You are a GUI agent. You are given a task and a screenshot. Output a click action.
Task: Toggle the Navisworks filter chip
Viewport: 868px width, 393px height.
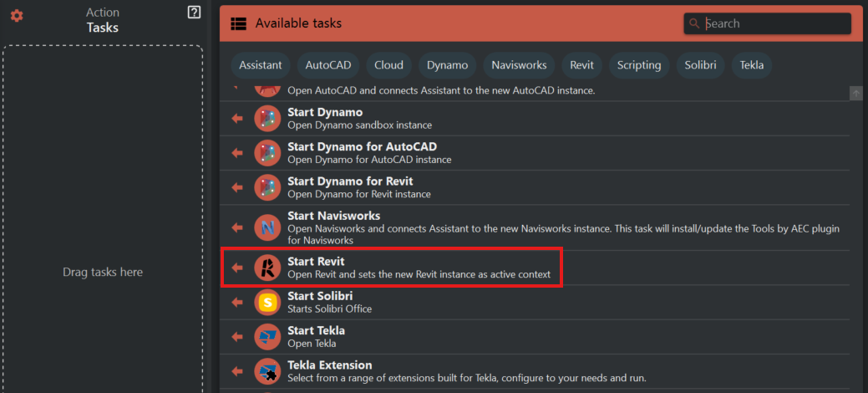(x=519, y=65)
